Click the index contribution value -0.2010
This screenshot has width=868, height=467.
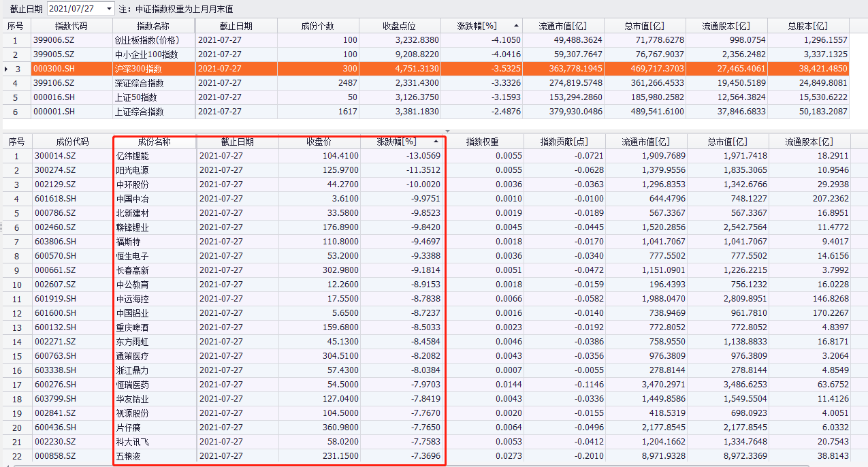(x=588, y=456)
